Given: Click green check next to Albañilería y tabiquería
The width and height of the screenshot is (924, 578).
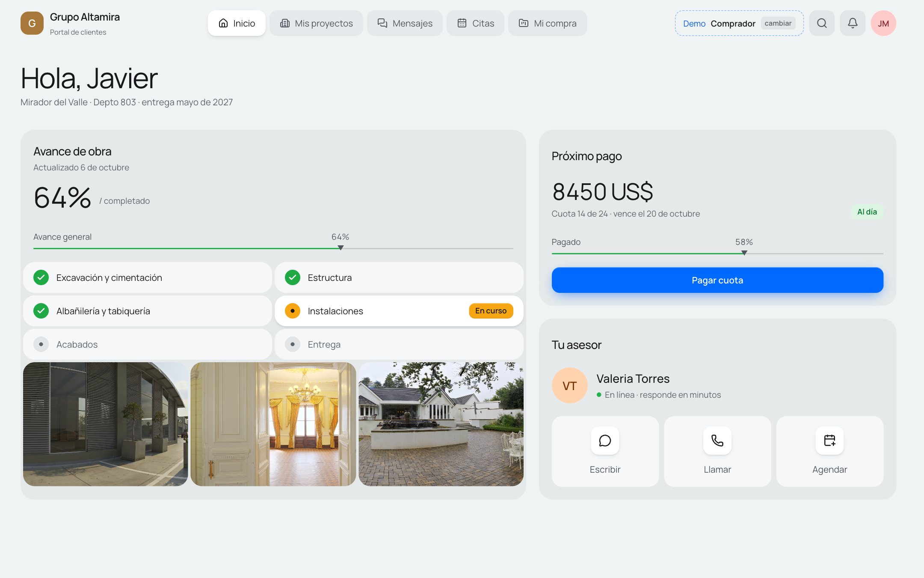Looking at the screenshot, I should pos(41,311).
